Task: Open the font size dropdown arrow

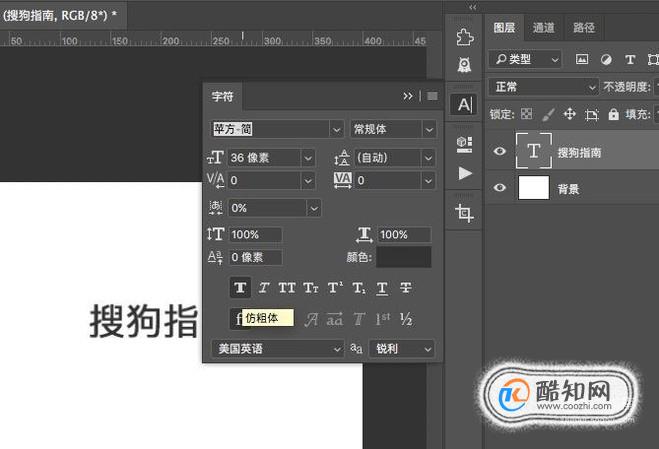Action: [x=308, y=158]
